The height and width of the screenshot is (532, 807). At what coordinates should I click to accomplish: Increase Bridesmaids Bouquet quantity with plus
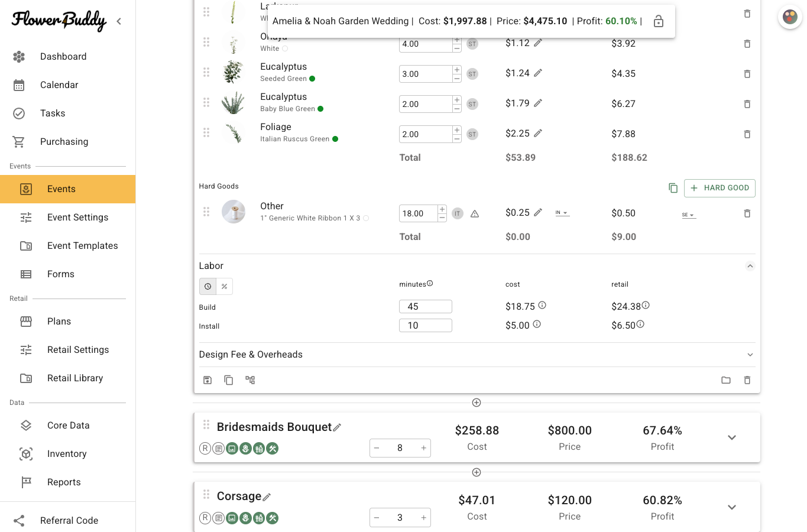423,448
